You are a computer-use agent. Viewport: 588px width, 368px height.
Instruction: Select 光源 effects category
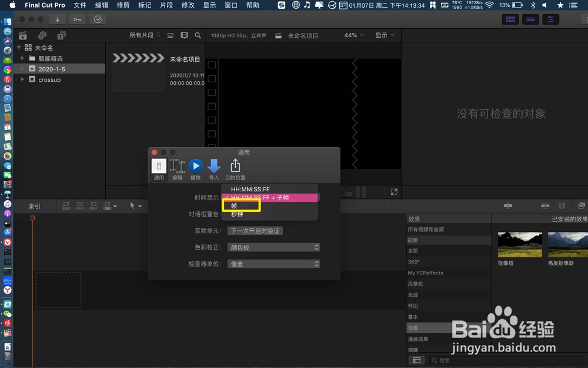click(x=449, y=295)
